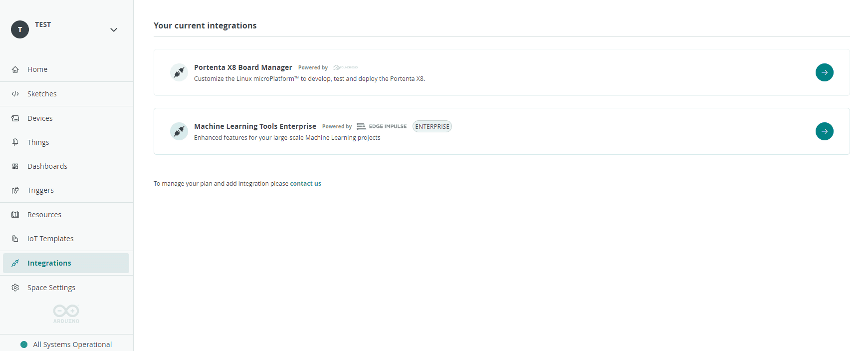The height and width of the screenshot is (351, 868).
Task: Click the plug icon beside Machine Learning Tools
Action: pyautogui.click(x=179, y=131)
